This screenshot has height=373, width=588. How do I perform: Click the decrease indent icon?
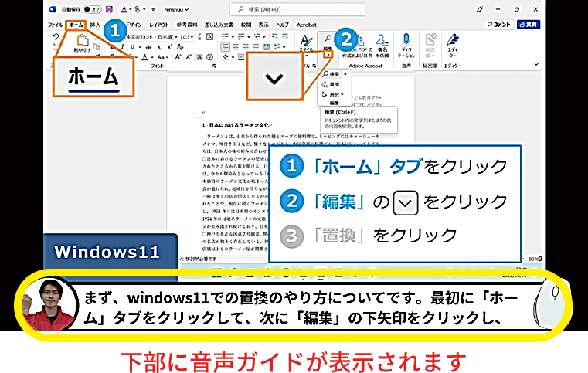tap(275, 37)
